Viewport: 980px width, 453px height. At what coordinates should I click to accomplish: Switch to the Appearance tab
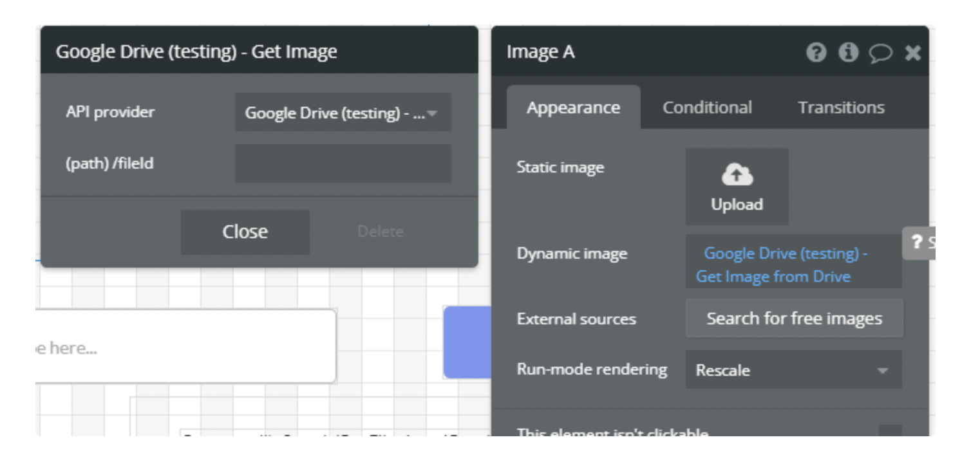[573, 107]
